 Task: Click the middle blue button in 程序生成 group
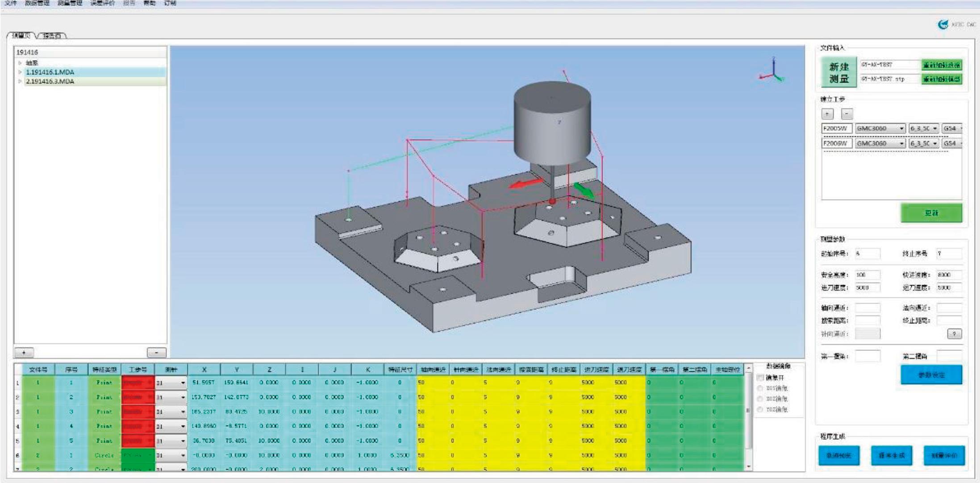[891, 456]
